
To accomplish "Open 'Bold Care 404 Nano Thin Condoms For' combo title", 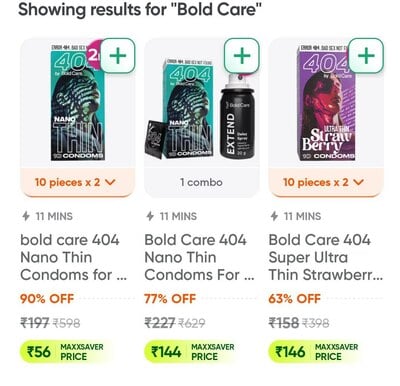I will 199,257.
